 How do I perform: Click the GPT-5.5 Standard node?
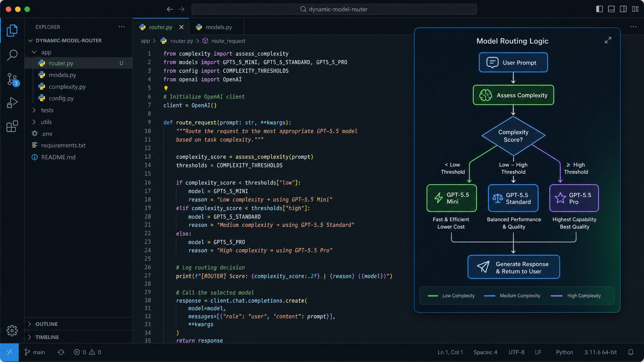click(x=513, y=198)
